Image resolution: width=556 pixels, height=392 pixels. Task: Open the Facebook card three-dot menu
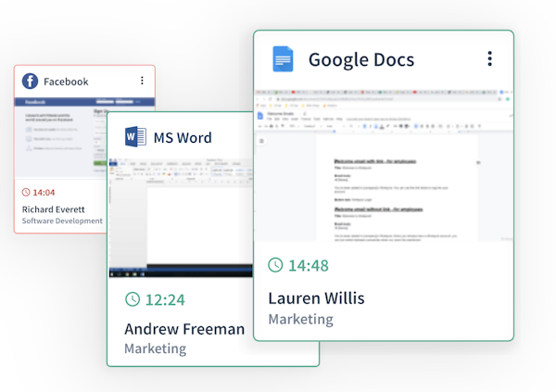point(142,81)
